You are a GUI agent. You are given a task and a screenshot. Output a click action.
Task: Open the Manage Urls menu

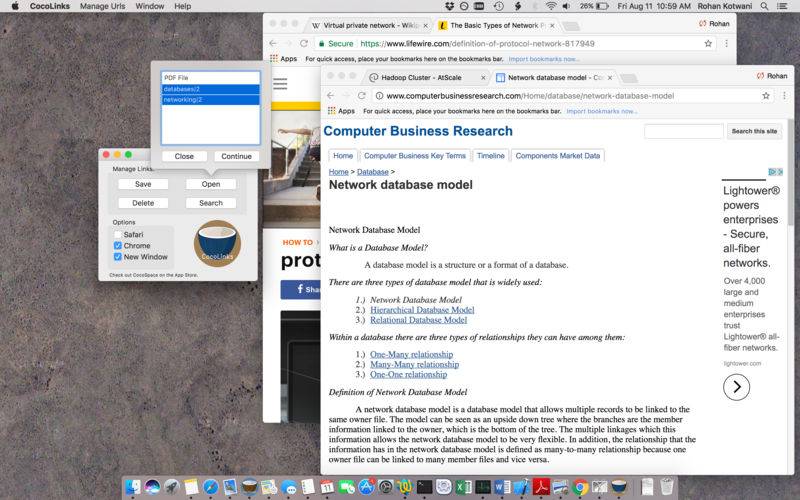coord(103,6)
